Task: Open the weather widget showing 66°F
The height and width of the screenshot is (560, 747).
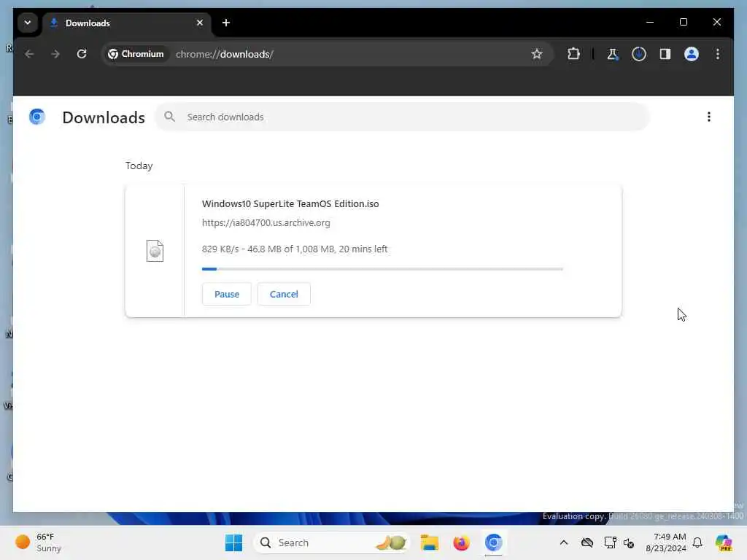Action: (39, 542)
